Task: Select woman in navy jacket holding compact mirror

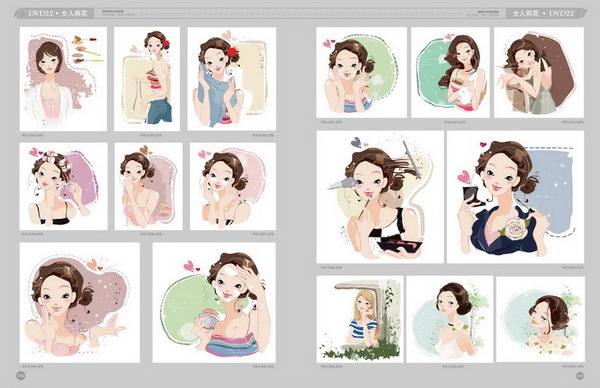Action: tap(515, 197)
